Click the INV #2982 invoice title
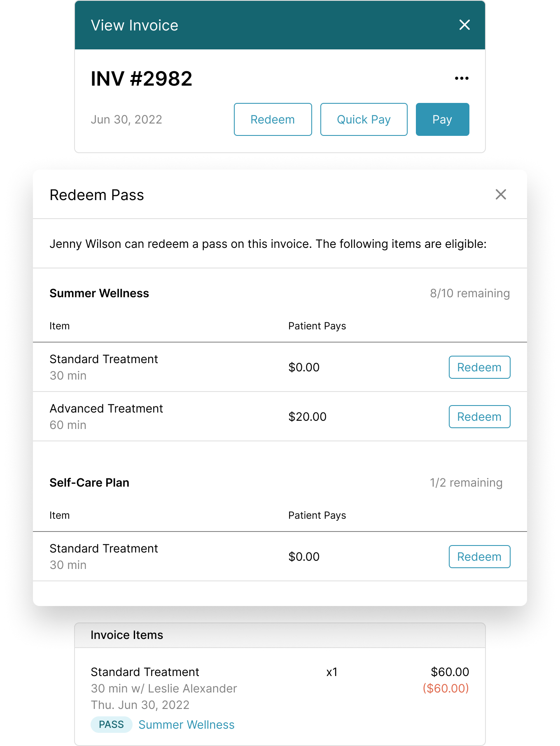560x746 pixels. pyautogui.click(x=141, y=79)
